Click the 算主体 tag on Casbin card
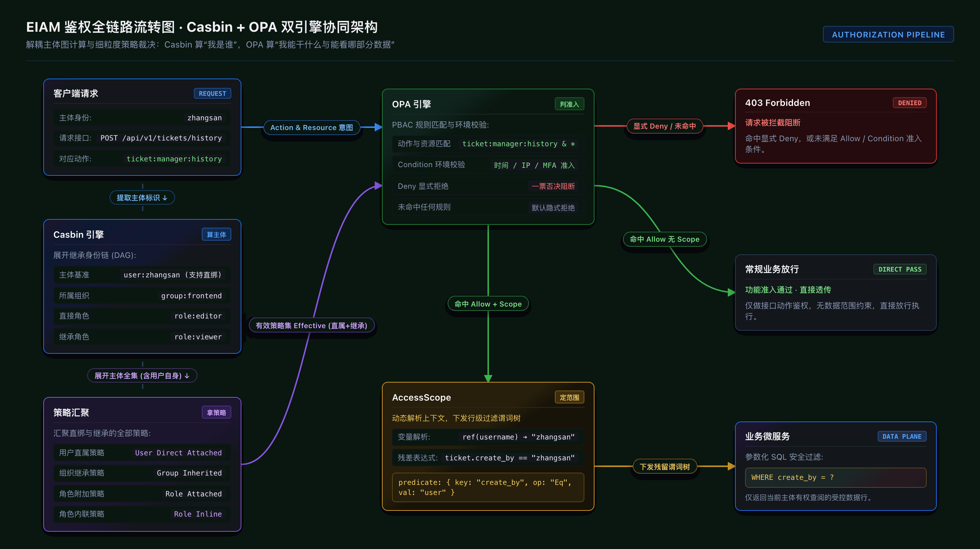 point(216,235)
